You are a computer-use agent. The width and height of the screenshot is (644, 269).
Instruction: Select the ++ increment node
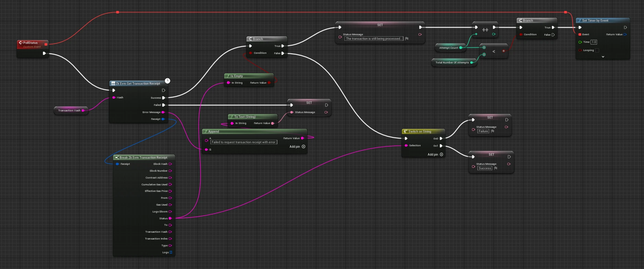click(485, 30)
